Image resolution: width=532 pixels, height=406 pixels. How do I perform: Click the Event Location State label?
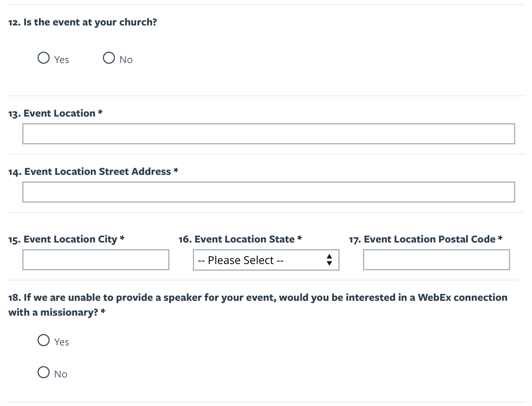[x=239, y=239]
